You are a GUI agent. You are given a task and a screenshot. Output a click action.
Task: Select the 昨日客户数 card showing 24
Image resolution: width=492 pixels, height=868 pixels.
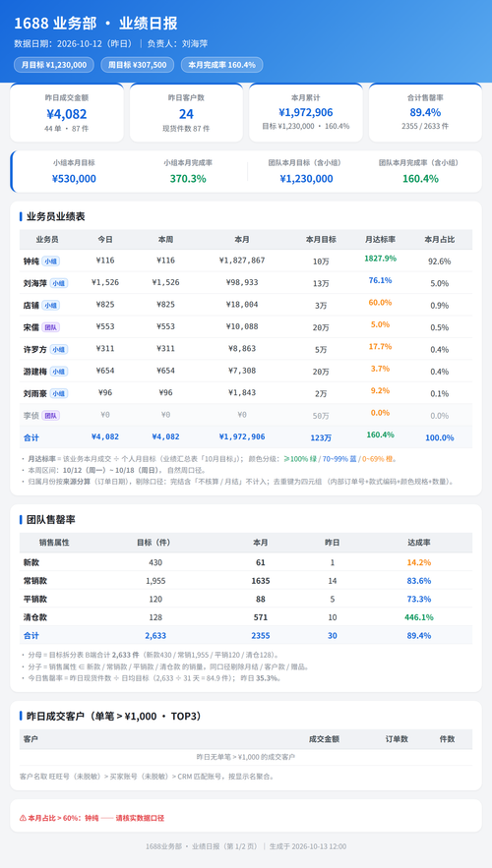point(186,112)
